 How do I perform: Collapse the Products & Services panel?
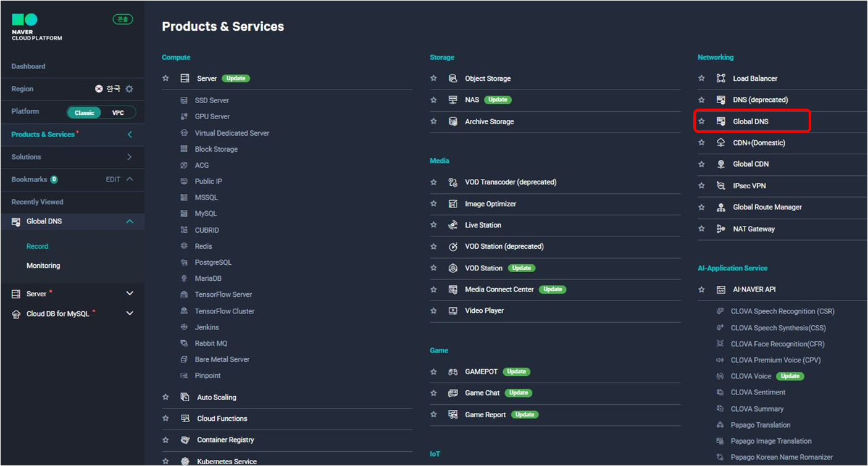130,134
